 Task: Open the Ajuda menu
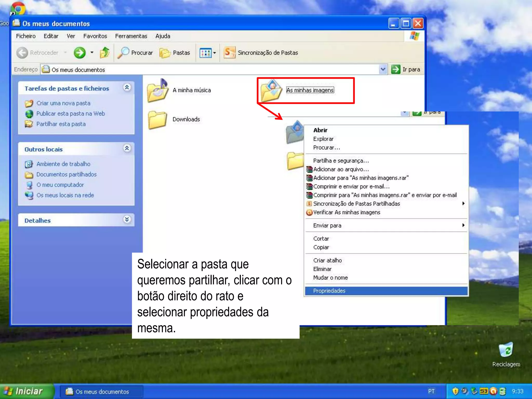[163, 36]
